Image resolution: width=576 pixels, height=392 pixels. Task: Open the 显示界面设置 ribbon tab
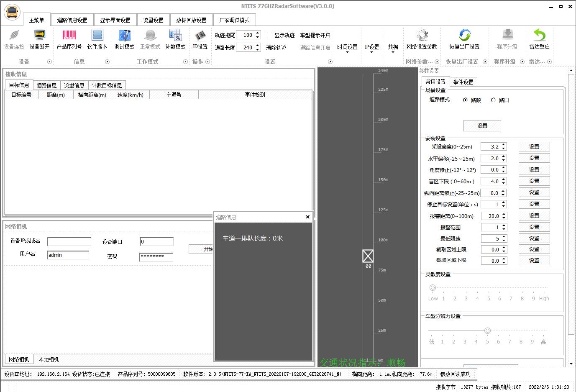pos(115,20)
